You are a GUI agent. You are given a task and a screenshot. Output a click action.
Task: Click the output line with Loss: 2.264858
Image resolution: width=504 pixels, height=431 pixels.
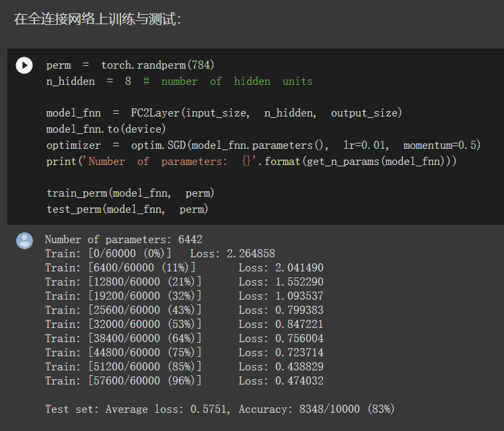pyautogui.click(x=160, y=253)
